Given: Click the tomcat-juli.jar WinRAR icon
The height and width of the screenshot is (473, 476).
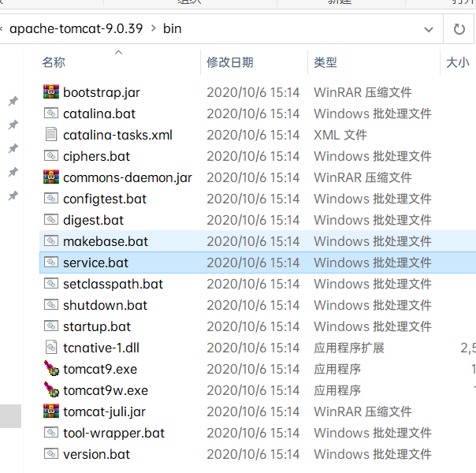Looking at the screenshot, I should pyautogui.click(x=51, y=411).
